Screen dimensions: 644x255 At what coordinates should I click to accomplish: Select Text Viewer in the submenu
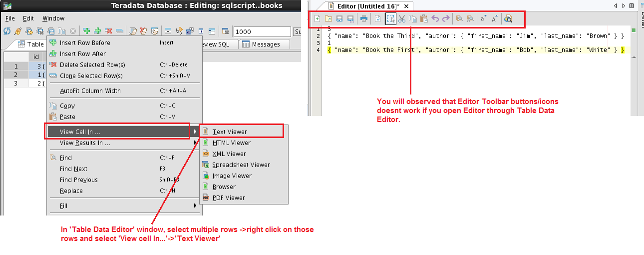[x=244, y=131]
